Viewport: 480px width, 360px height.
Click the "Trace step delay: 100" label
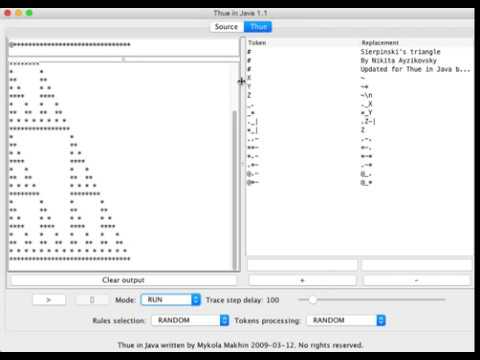pyautogui.click(x=242, y=300)
